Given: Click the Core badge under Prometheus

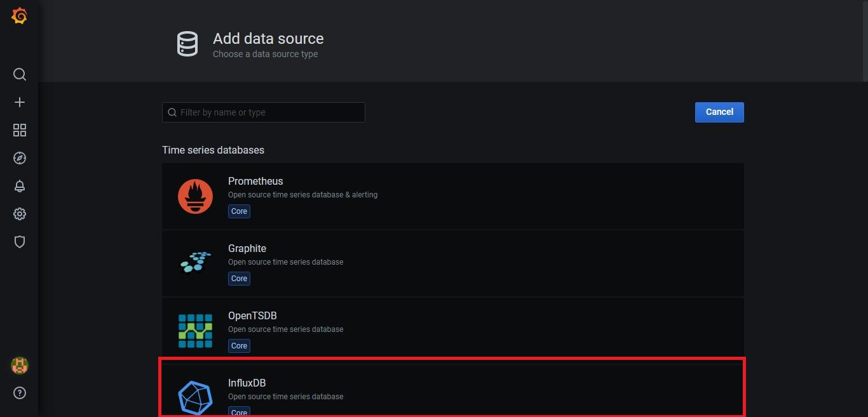Looking at the screenshot, I should (x=239, y=211).
